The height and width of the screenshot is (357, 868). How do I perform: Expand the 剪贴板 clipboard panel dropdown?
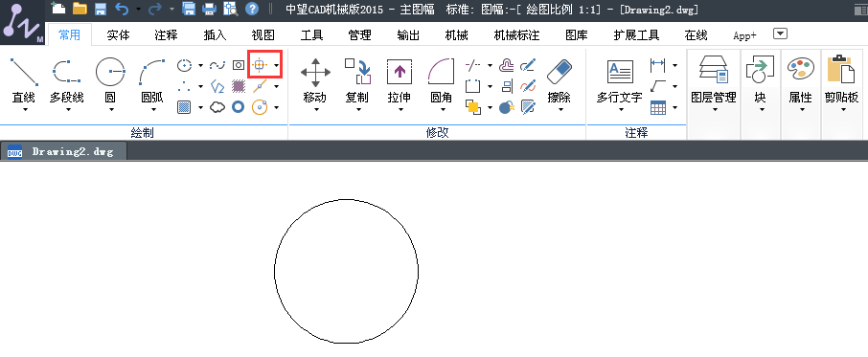click(843, 109)
